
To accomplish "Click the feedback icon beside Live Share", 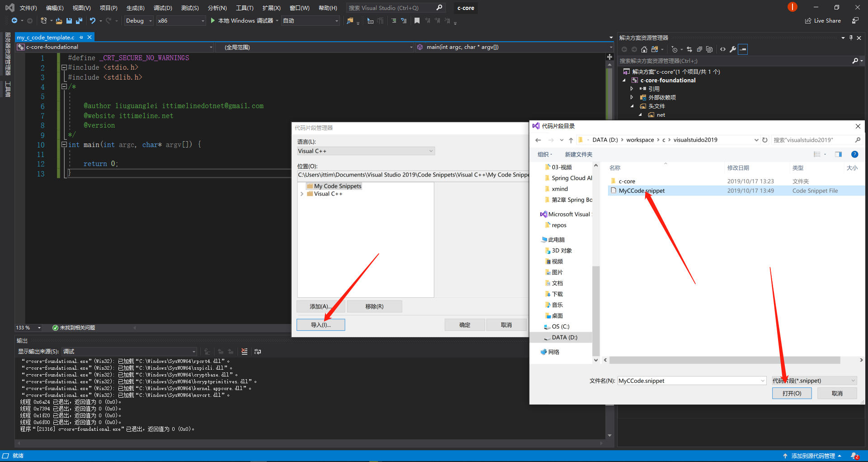I will 855,21.
